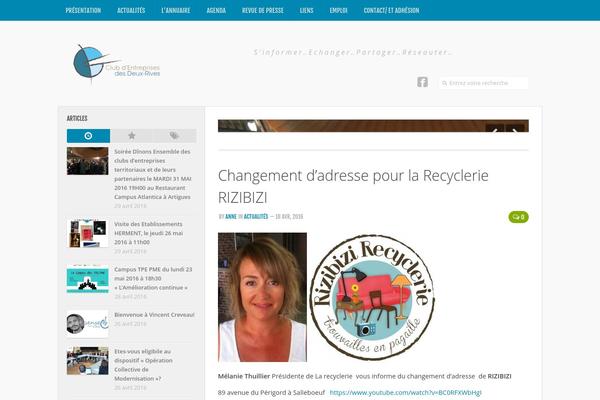Open the green comments count bubble
Image resolution: width=600 pixels, height=400 pixels.
click(x=518, y=217)
